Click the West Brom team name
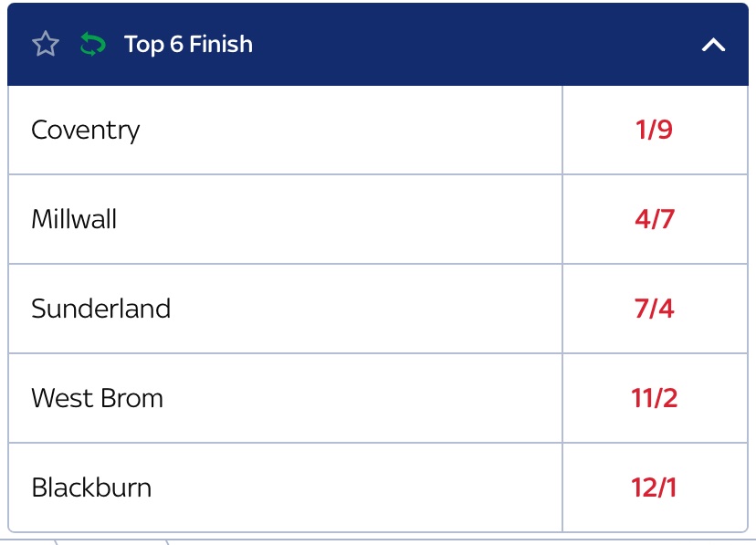The width and height of the screenshot is (756, 545). [97, 398]
